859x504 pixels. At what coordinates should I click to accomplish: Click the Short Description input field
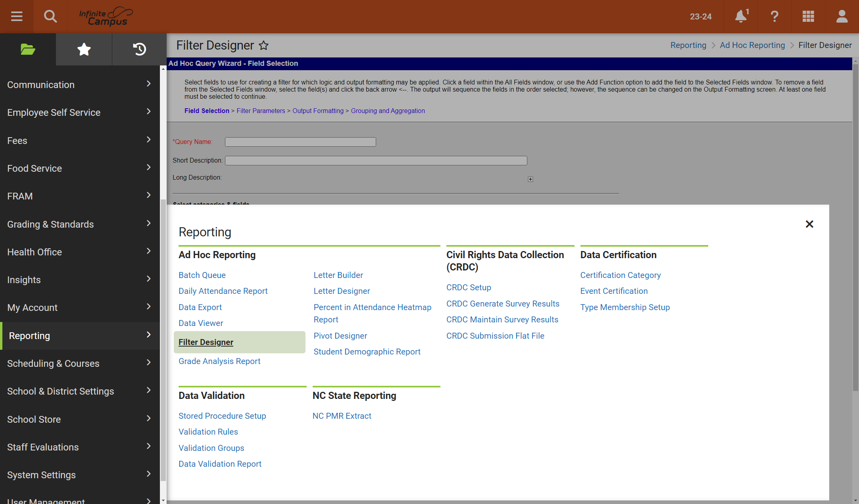pyautogui.click(x=376, y=161)
